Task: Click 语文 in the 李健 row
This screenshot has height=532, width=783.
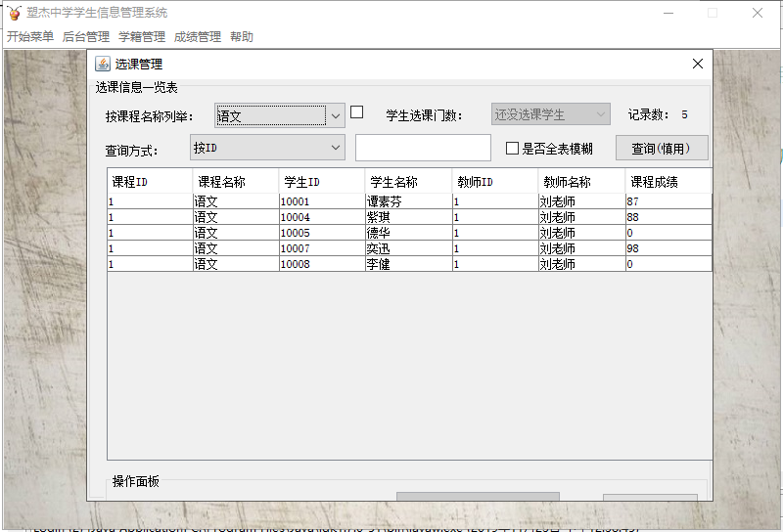Action: (x=236, y=263)
